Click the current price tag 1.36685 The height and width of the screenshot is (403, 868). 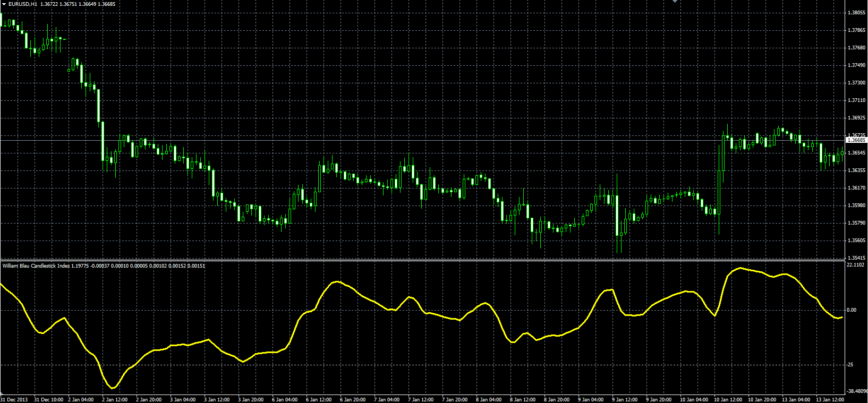(856, 140)
